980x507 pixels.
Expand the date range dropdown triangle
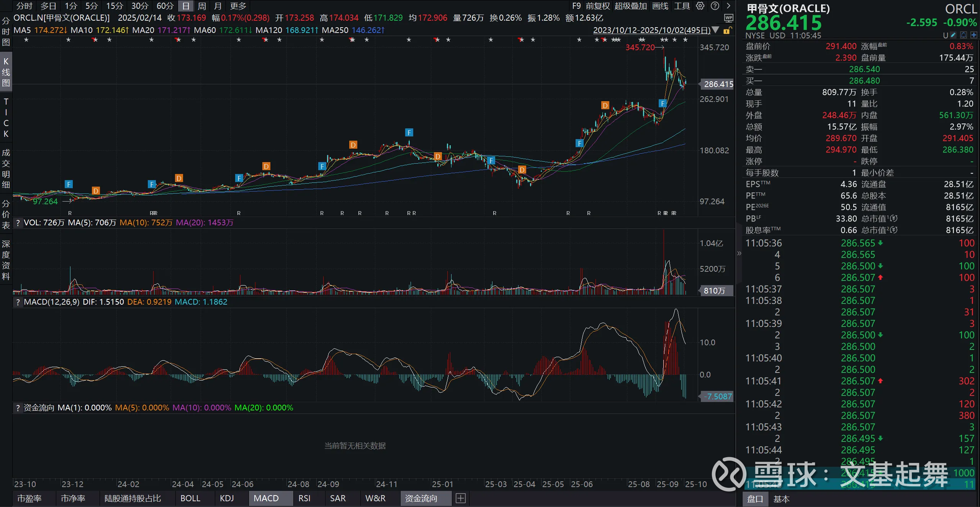click(x=715, y=30)
